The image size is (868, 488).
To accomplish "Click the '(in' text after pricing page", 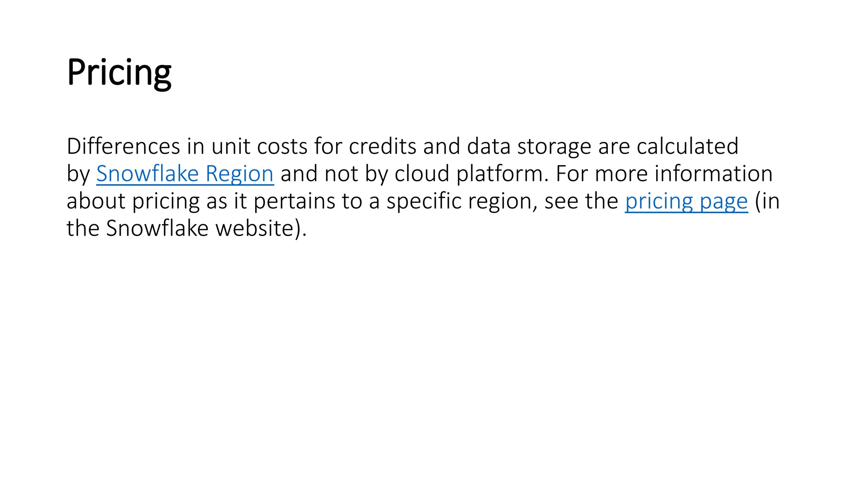I will 767,201.
